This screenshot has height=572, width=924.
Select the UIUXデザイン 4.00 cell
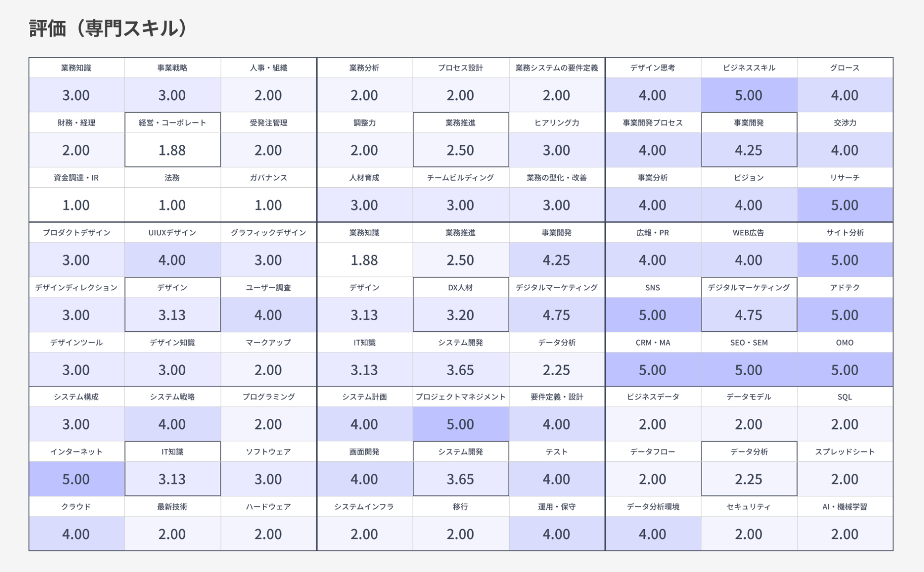(x=172, y=260)
